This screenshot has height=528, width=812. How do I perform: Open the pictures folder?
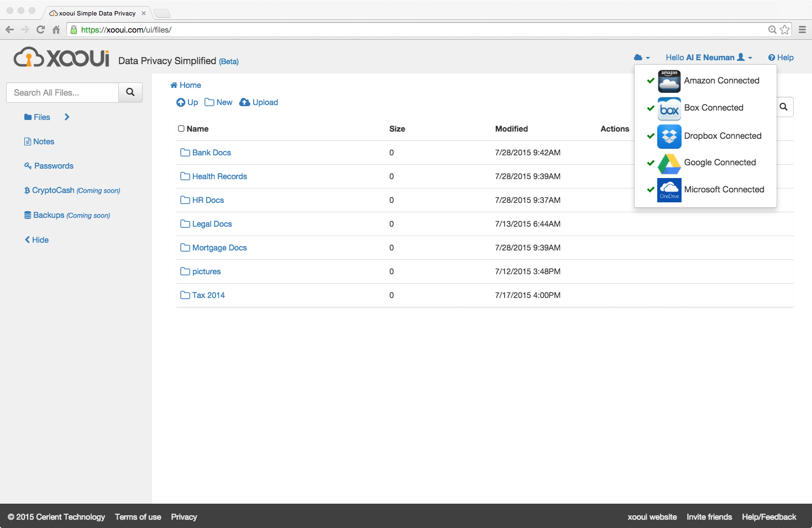pos(206,271)
